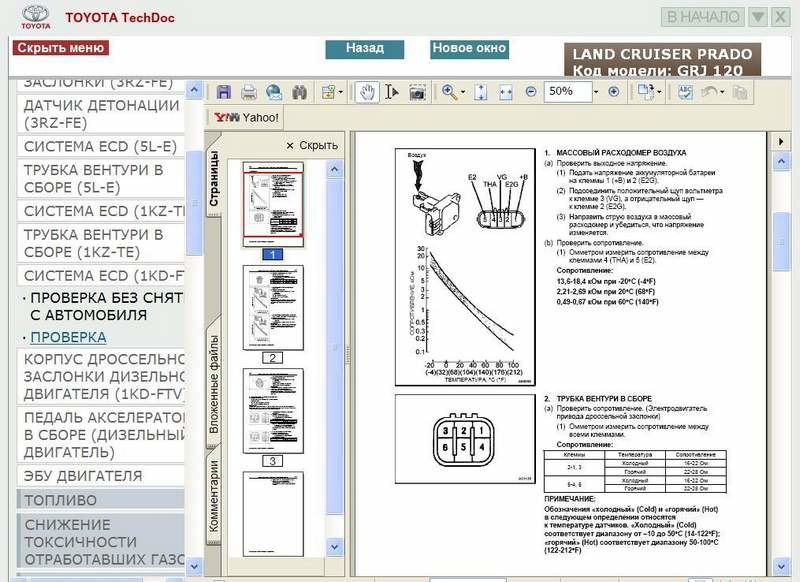Click the Snapshot camera tool
Image resolution: width=800 pixels, height=582 pixels.
click(416, 92)
